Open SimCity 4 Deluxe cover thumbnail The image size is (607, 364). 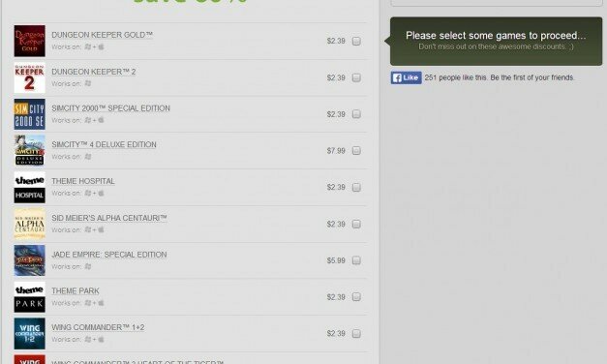[x=29, y=151]
